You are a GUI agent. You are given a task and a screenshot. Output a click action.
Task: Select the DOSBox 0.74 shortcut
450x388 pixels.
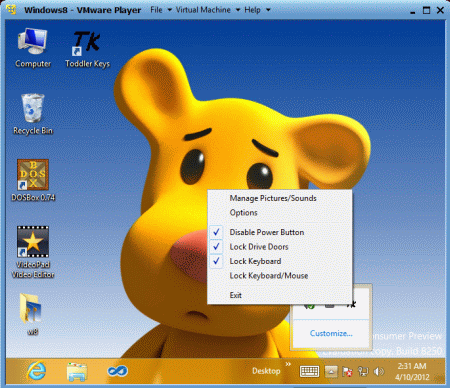point(33,180)
